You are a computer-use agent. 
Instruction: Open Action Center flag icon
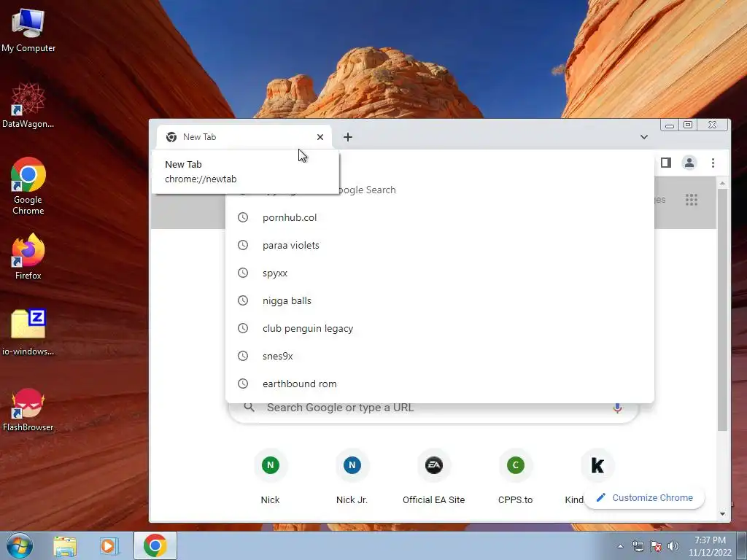[656, 546]
